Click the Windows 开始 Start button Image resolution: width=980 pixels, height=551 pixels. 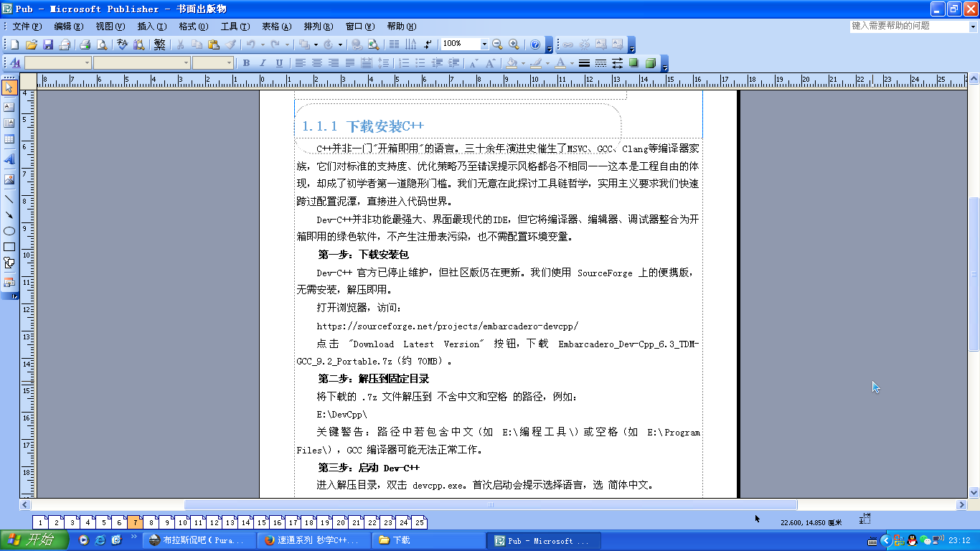coord(30,540)
